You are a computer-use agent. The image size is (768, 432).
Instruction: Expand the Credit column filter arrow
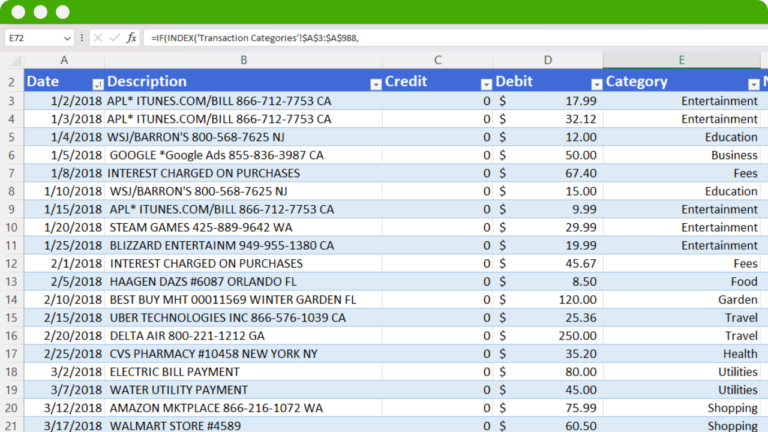(x=486, y=83)
